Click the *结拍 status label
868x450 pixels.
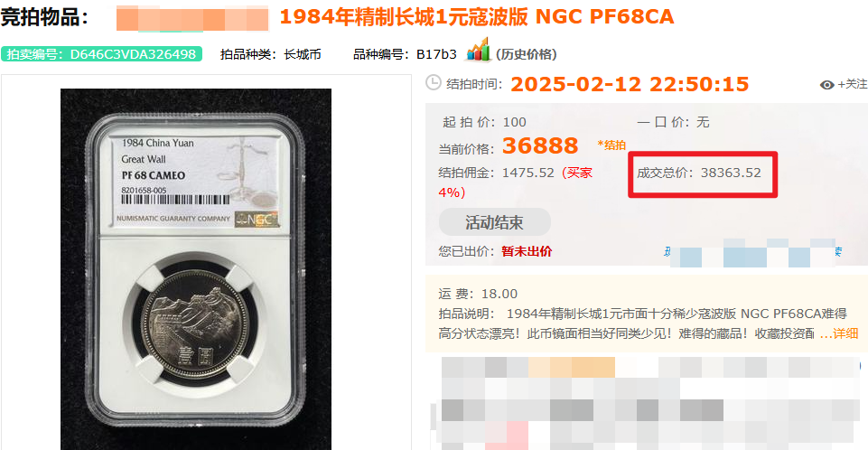(x=611, y=145)
